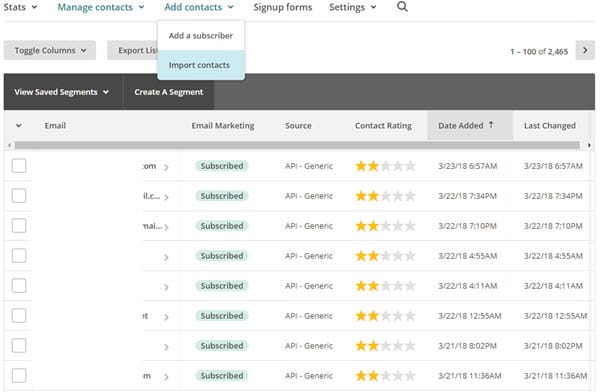Open contact arrow for 3/22/18 7:10PM row
The width and height of the screenshot is (600, 392).
[x=166, y=227]
